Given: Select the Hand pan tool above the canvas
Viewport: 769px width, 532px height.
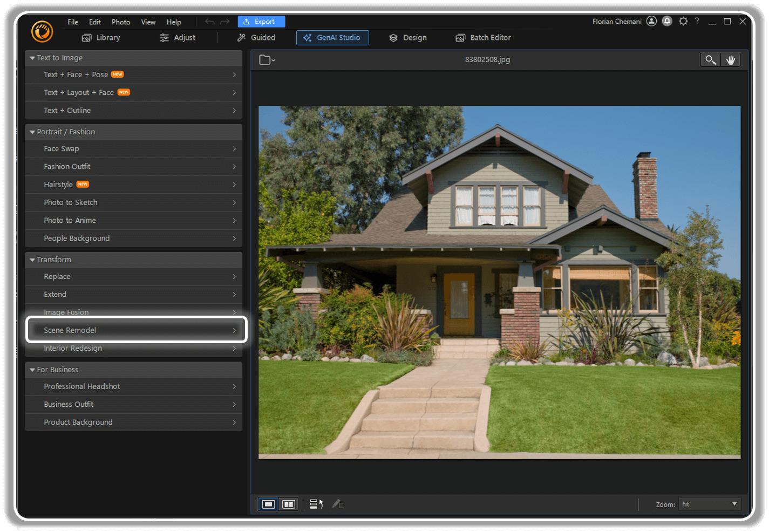Looking at the screenshot, I should [731, 59].
